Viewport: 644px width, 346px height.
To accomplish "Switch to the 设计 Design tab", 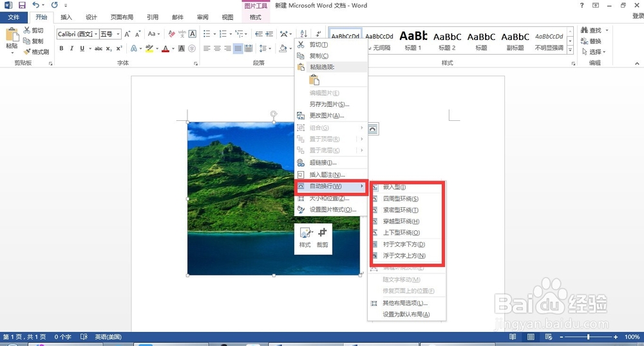I will tap(91, 17).
